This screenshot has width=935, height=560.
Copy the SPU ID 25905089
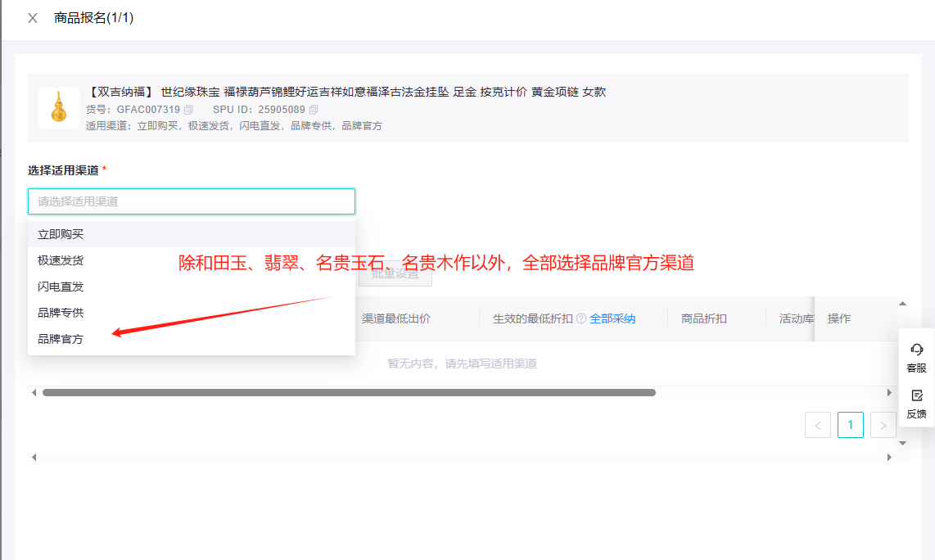tap(314, 110)
